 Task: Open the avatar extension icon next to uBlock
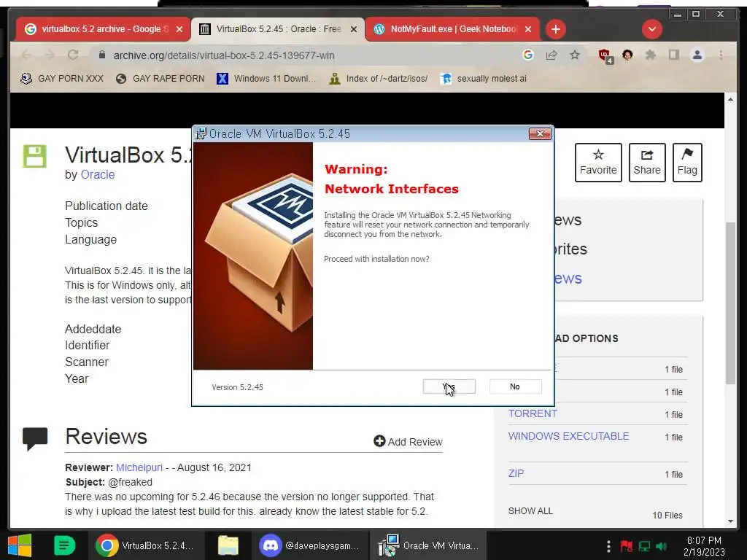tap(627, 55)
